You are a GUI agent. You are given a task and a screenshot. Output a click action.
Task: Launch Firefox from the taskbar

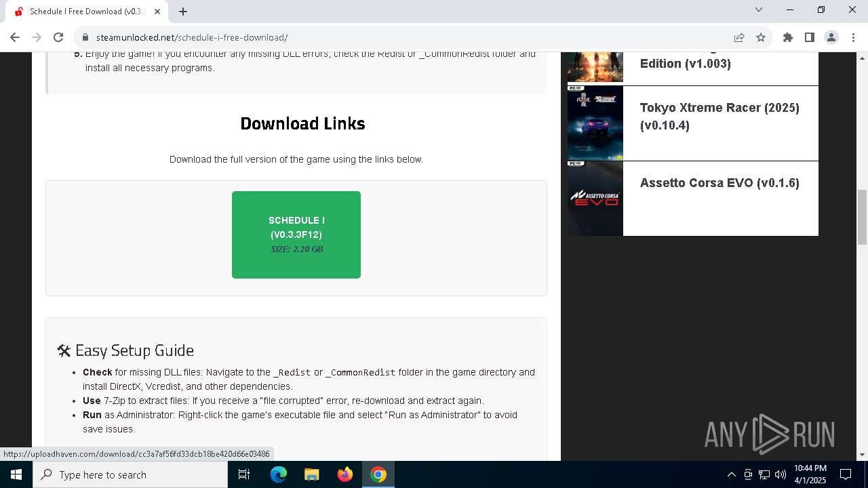(345, 474)
